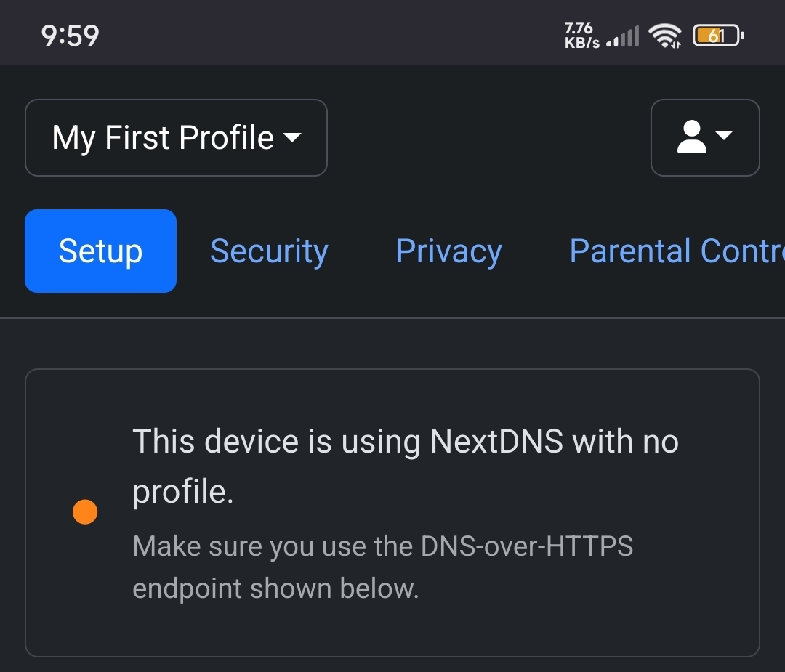This screenshot has height=672, width=785.
Task: Tap the cellular signal strength icon
Action: [623, 36]
